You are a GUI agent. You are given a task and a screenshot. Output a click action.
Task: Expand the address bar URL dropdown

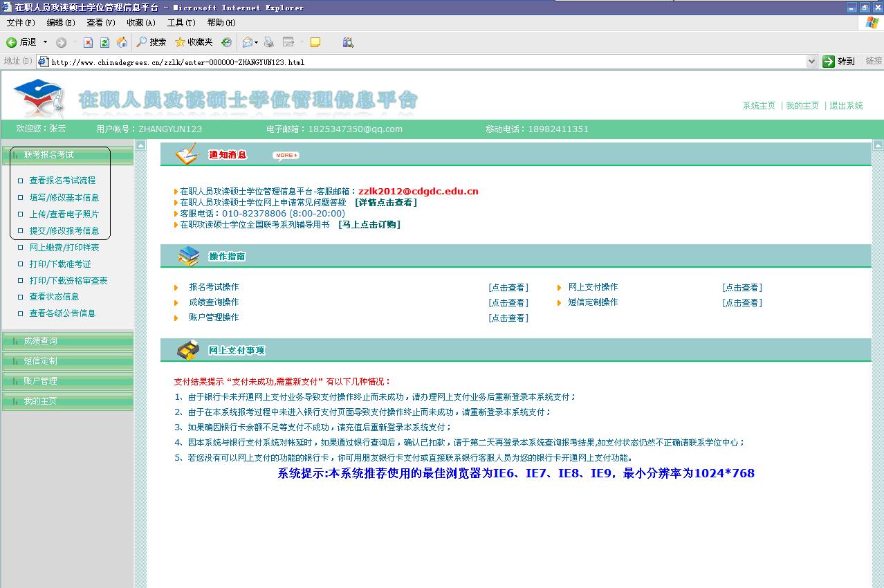point(811,62)
